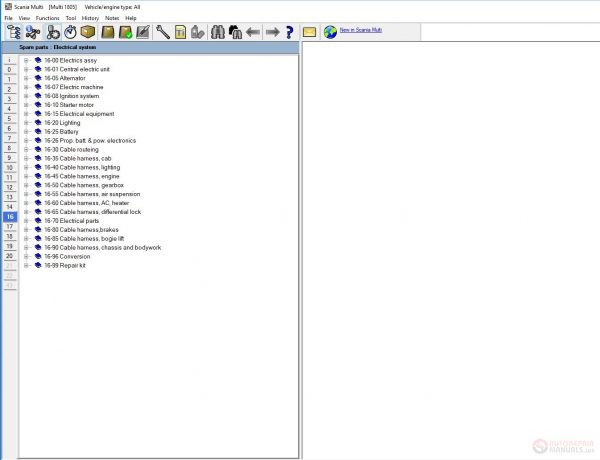The image size is (600, 460).
Task: Switch to main group tab 5
Action: pos(10,119)
